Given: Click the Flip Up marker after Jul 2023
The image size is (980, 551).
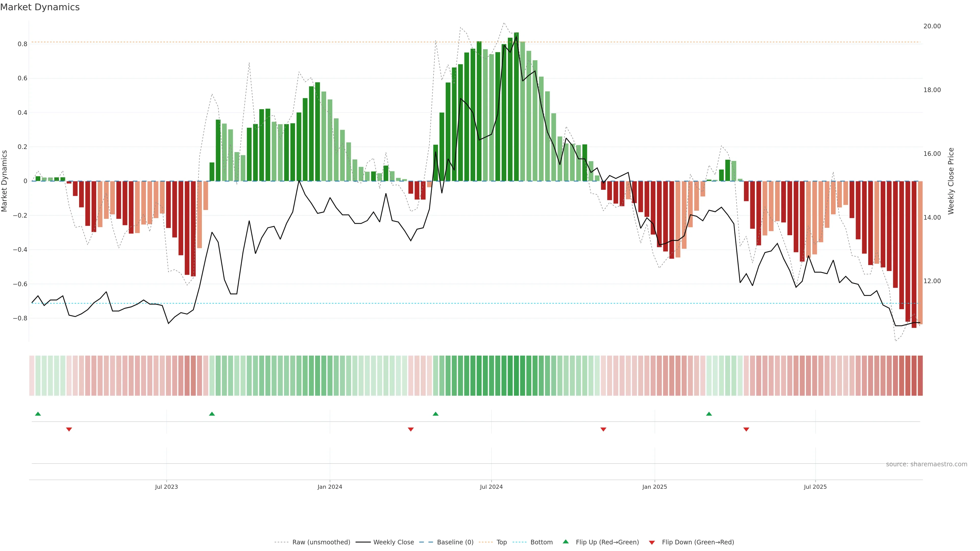Looking at the screenshot, I should pyautogui.click(x=212, y=414).
